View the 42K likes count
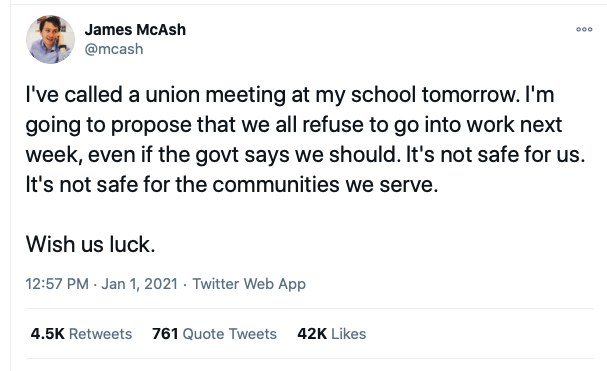 click(312, 334)
